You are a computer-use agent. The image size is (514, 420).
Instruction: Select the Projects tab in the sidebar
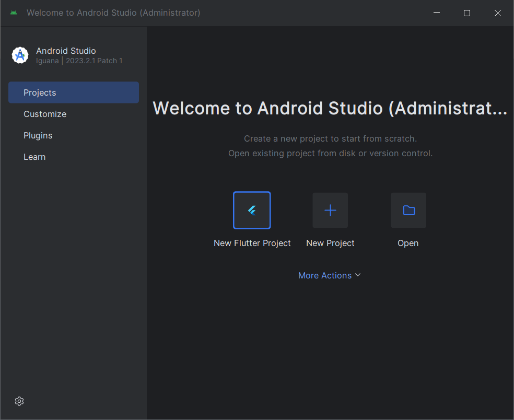tap(74, 92)
